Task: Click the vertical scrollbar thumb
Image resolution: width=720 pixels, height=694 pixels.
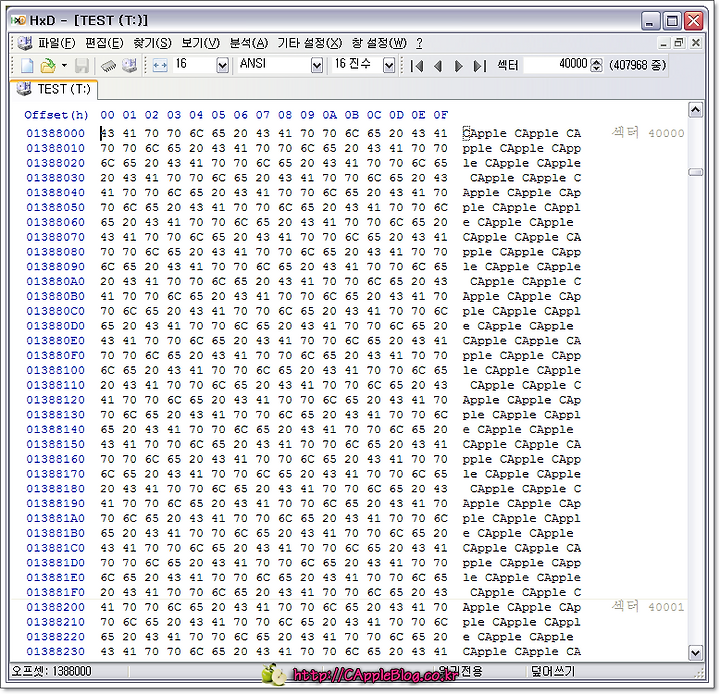Action: point(695,172)
